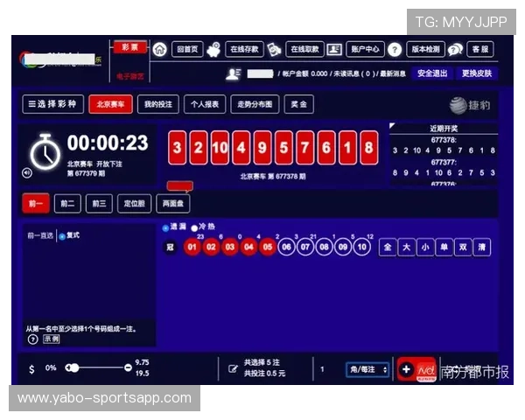Open the 定位胆 tab

click(x=133, y=204)
